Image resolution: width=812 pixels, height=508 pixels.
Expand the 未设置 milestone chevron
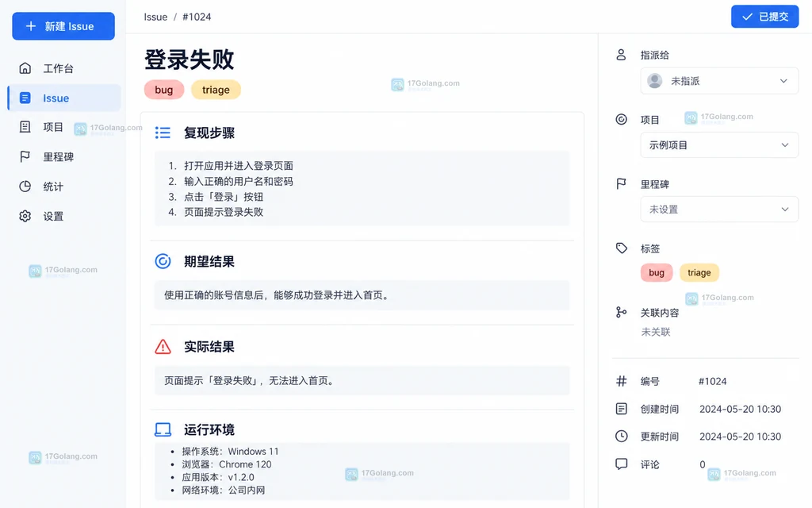(785, 210)
